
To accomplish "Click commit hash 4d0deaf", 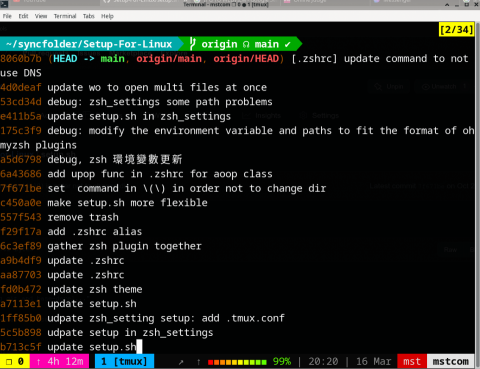I will coord(21,87).
